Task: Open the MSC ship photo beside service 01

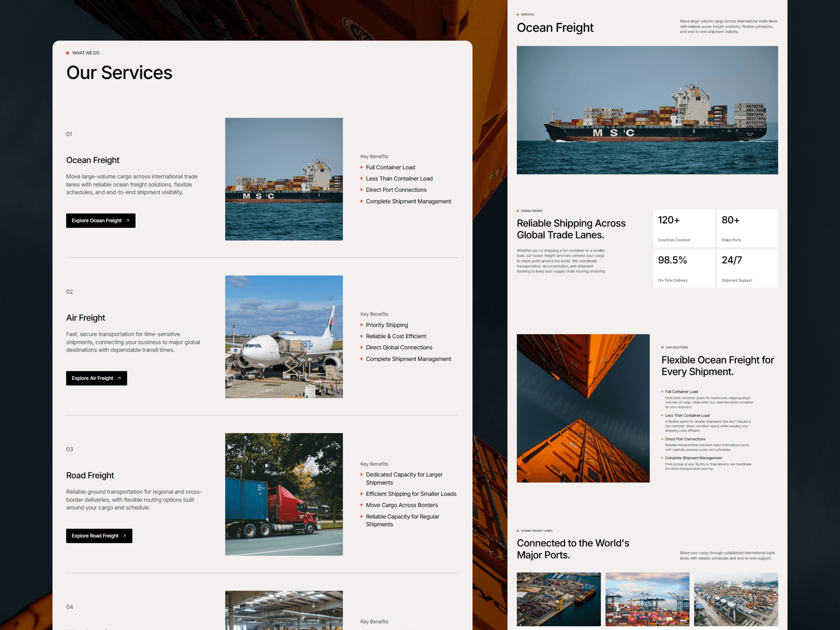Action: pyautogui.click(x=284, y=179)
